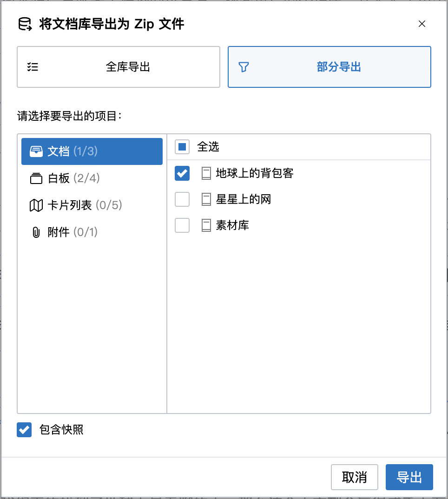Viewport: 448px width, 499px height.
Task: Check the 星星上的网 checkbox
Action: [x=182, y=199]
